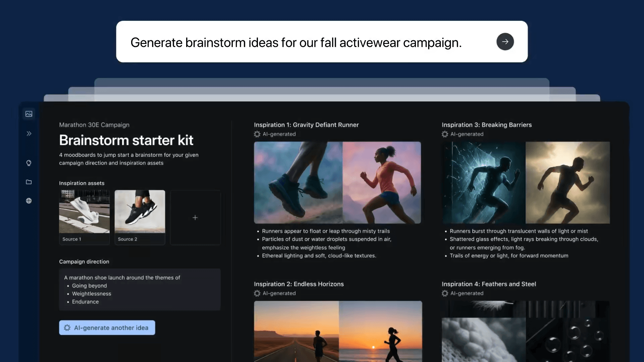Open the beach sunset runner image
This screenshot has width=644, height=362.
pyautogui.click(x=380, y=331)
